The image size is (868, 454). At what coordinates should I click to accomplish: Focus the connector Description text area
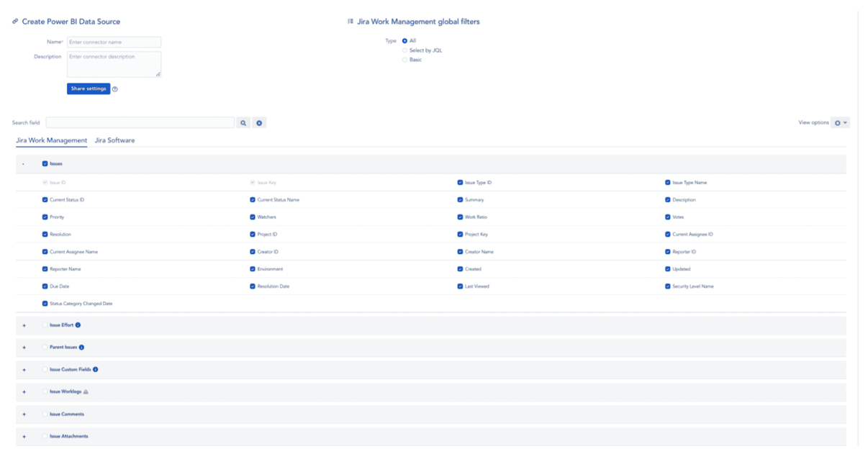(114, 64)
